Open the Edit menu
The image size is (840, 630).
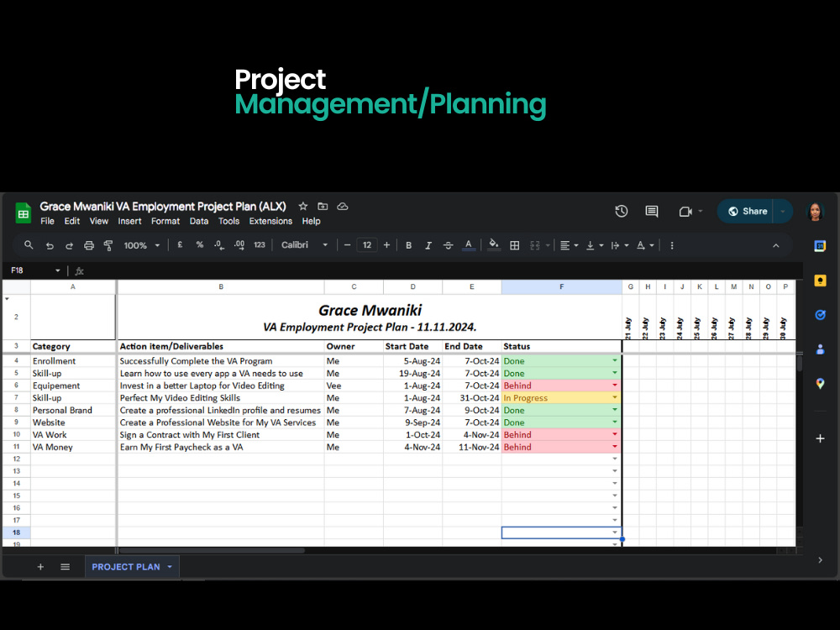[71, 221]
